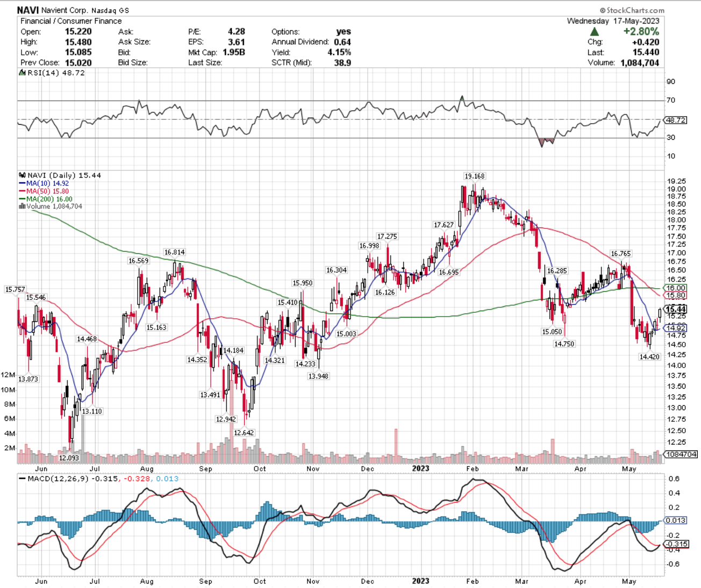The width and height of the screenshot is (701, 588).
Task: Click the Chg value +0.420
Action: click(x=645, y=42)
